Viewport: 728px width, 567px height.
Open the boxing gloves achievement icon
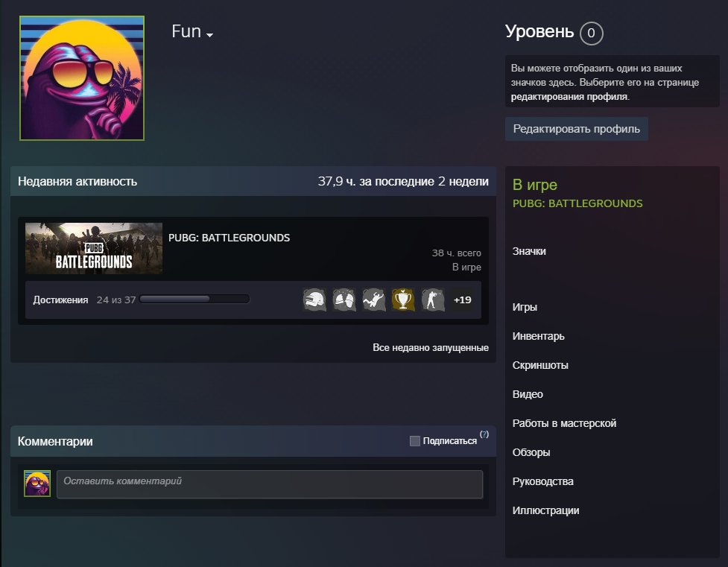click(344, 300)
